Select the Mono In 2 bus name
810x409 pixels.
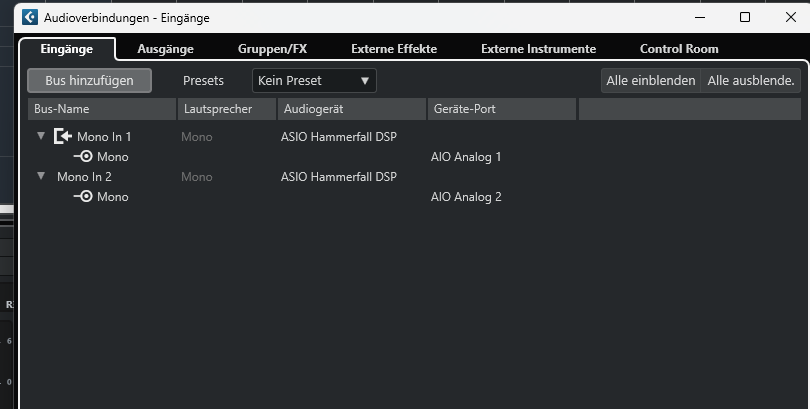click(x=84, y=177)
